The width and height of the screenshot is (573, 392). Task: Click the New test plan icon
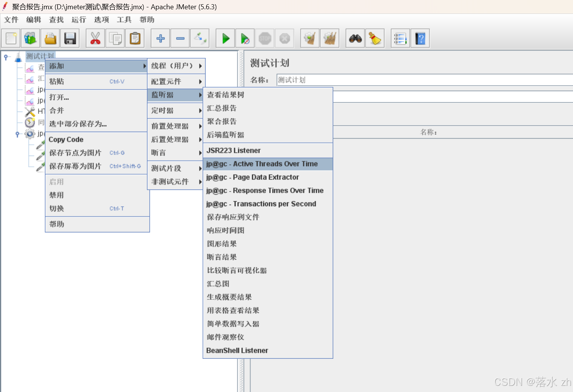pos(11,38)
